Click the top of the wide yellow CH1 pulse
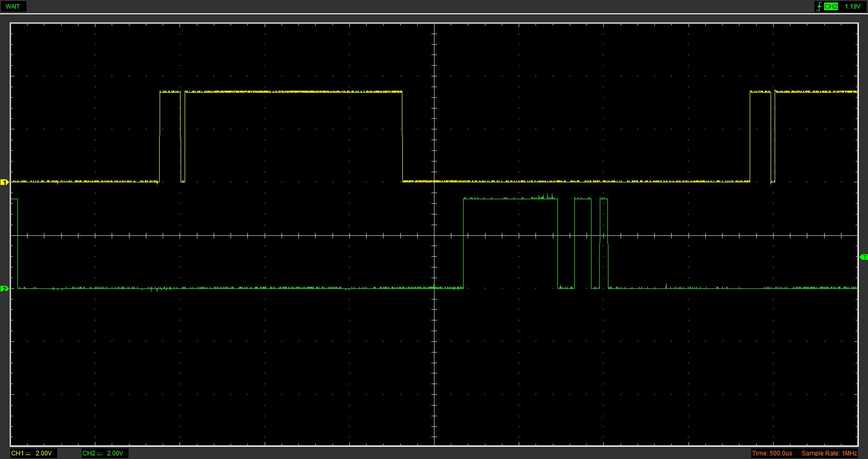 293,92
